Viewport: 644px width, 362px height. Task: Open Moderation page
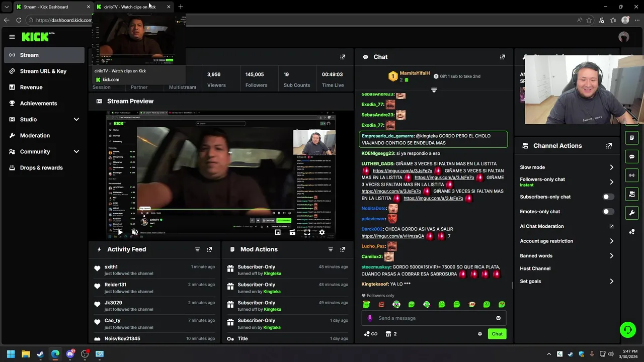44,135
